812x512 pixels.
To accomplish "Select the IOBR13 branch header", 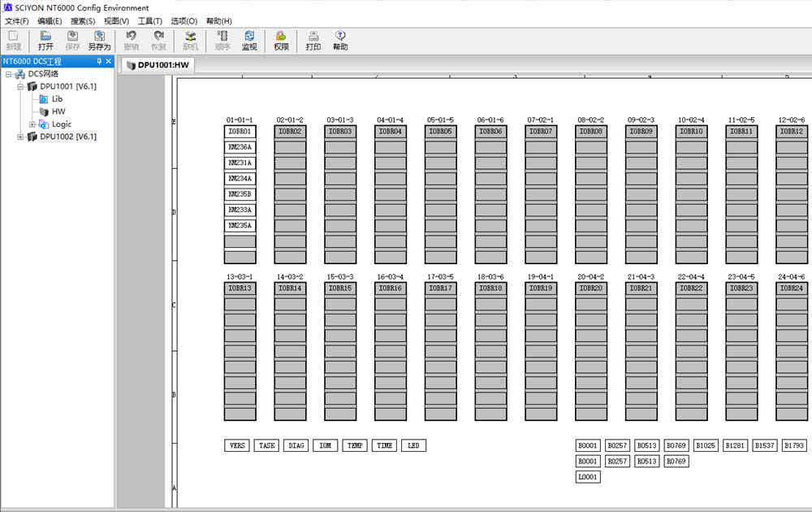I will pos(240,289).
